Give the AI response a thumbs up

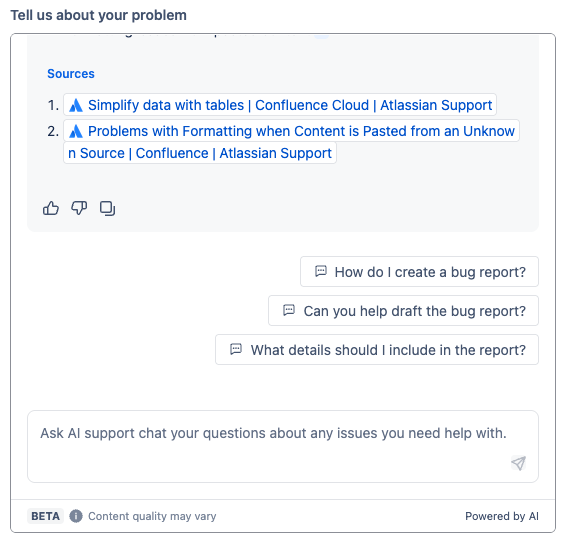pos(51,208)
